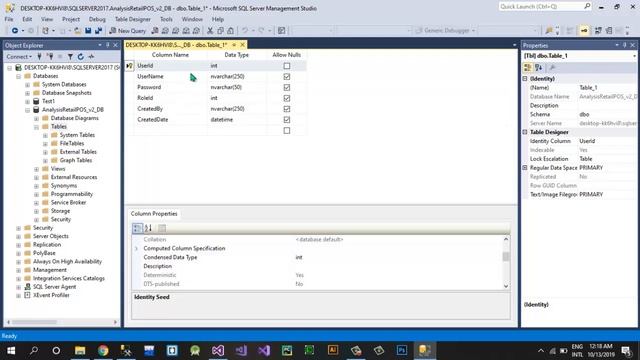
Task: Click the Cut scissors icon
Action: coord(210,31)
